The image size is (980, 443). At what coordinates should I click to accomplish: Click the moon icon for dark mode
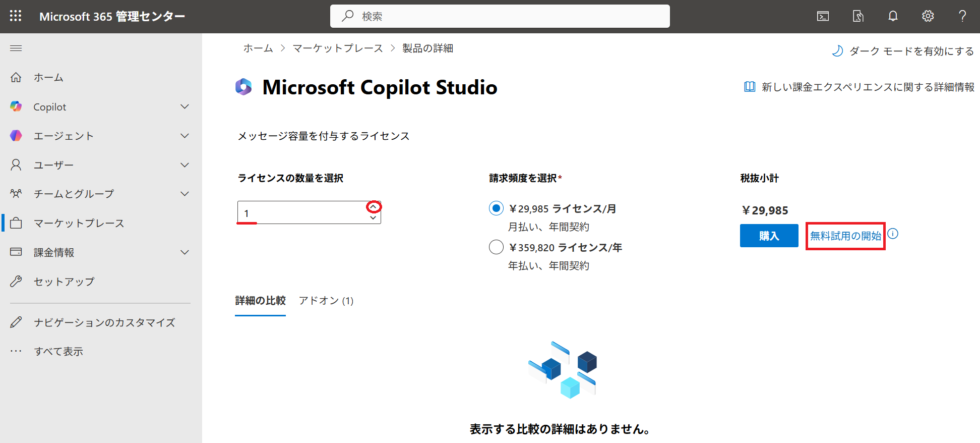point(837,51)
